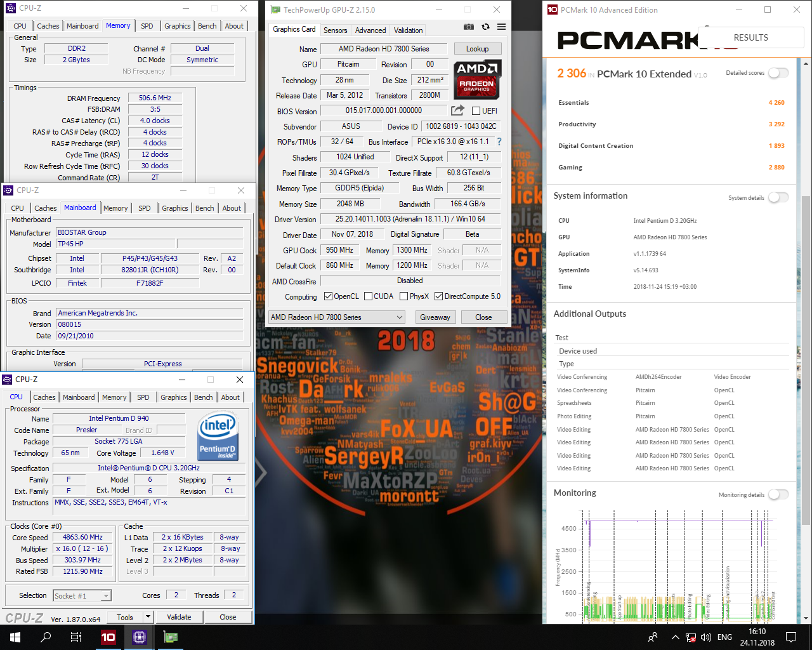812x650 pixels.
Task: Toggle PhysX checkbox
Action: [x=403, y=296]
